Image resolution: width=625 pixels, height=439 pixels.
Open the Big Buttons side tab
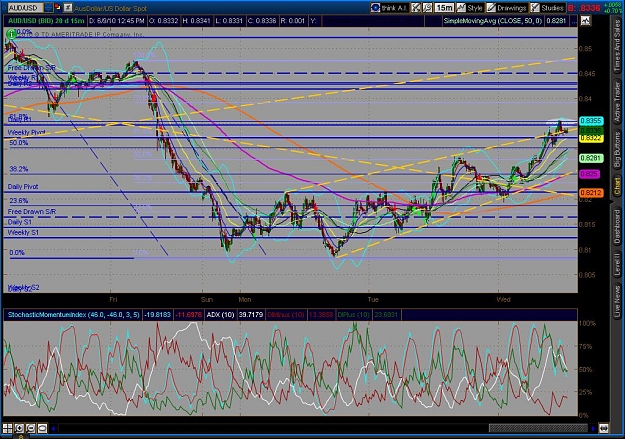click(617, 150)
